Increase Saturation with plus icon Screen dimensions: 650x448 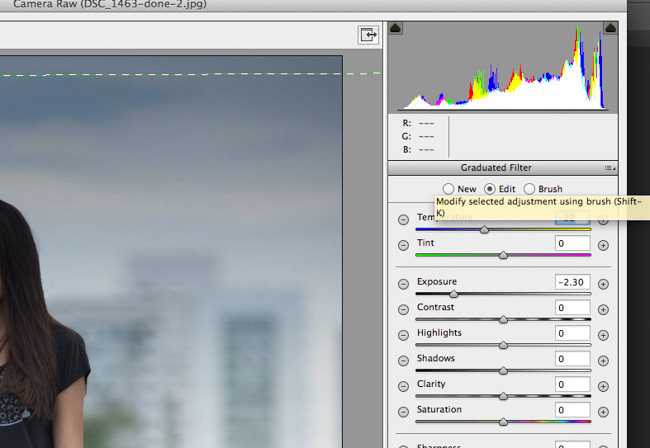pyautogui.click(x=603, y=412)
